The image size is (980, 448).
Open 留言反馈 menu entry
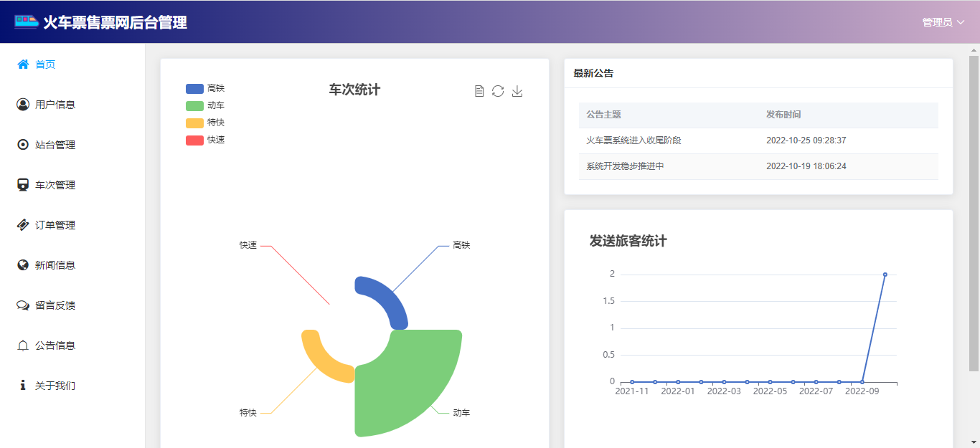[x=55, y=305]
